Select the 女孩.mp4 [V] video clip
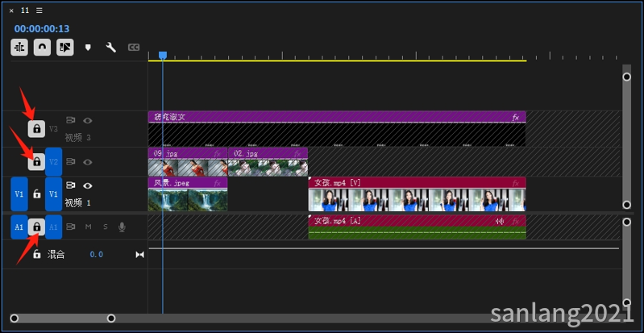Viewport: 644px width, 333px height. coord(417,194)
